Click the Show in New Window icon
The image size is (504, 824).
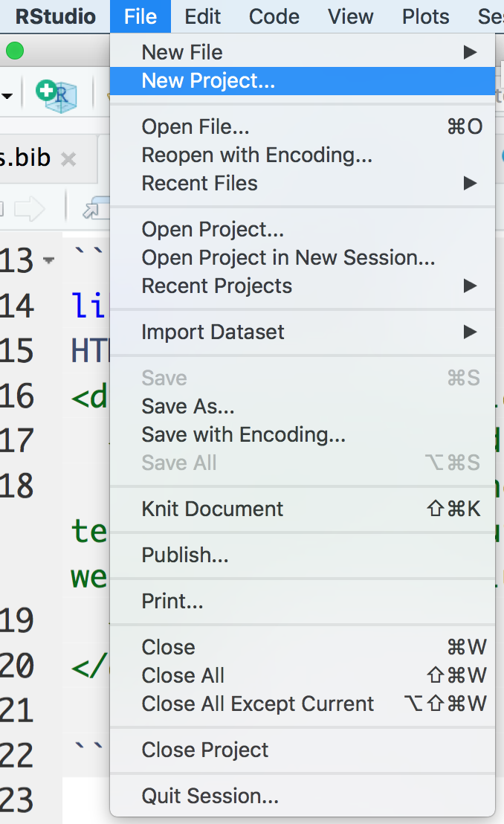94,210
